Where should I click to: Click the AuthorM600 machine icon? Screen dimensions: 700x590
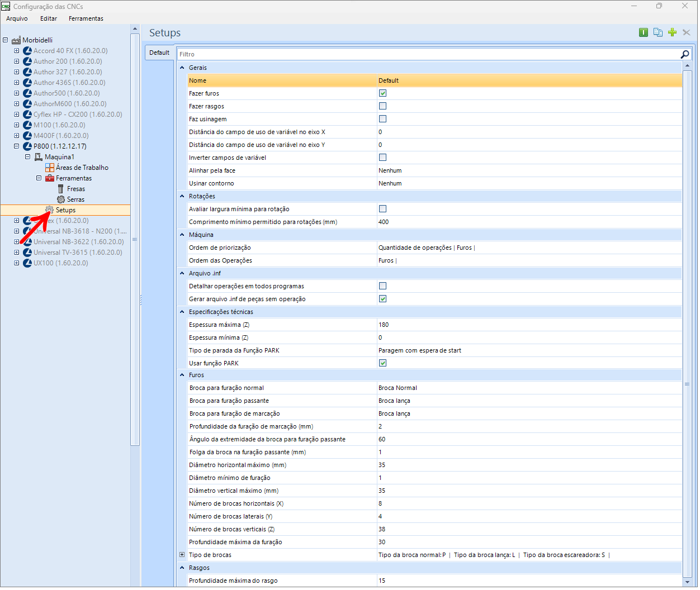click(27, 104)
